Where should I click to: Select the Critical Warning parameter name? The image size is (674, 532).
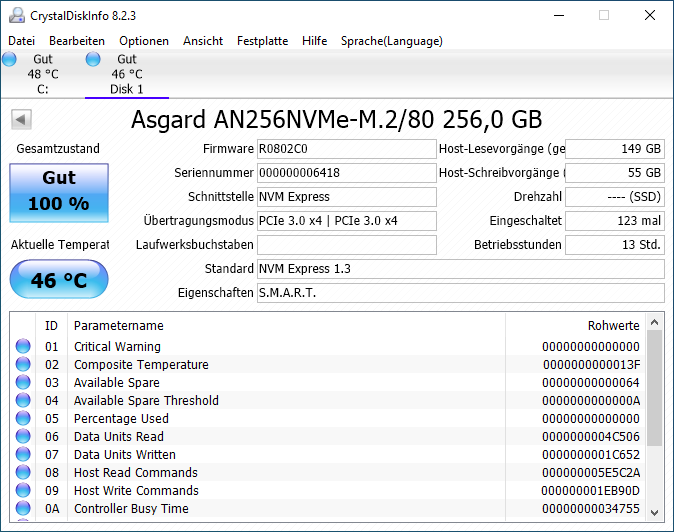pyautogui.click(x=117, y=346)
